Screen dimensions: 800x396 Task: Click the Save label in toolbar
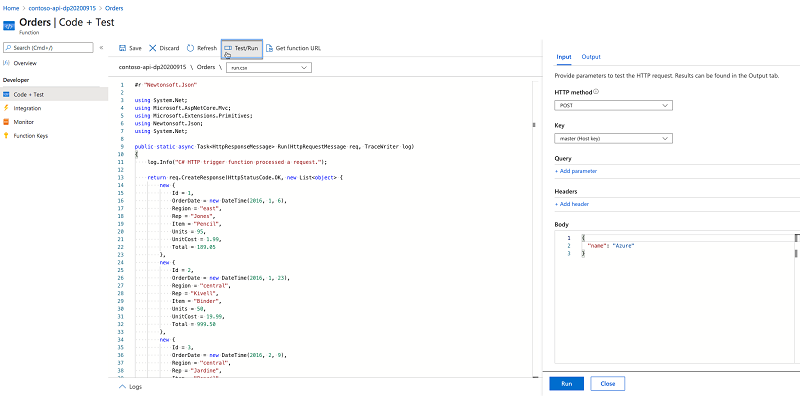[x=135, y=48]
